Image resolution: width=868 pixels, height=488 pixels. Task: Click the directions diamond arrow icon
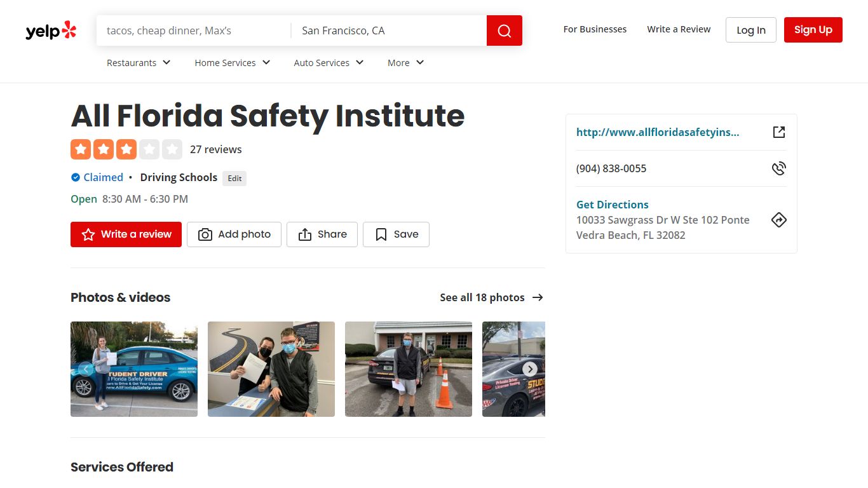(779, 220)
